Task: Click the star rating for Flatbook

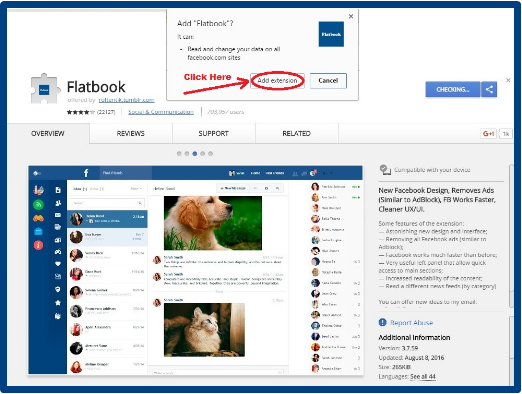Action: click(x=81, y=112)
